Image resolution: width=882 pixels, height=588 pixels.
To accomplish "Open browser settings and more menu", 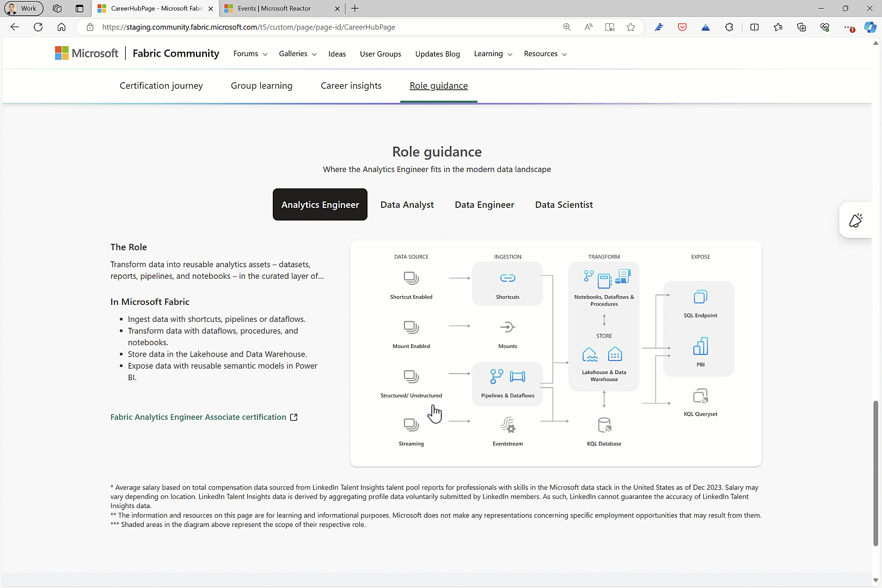I will [x=848, y=27].
